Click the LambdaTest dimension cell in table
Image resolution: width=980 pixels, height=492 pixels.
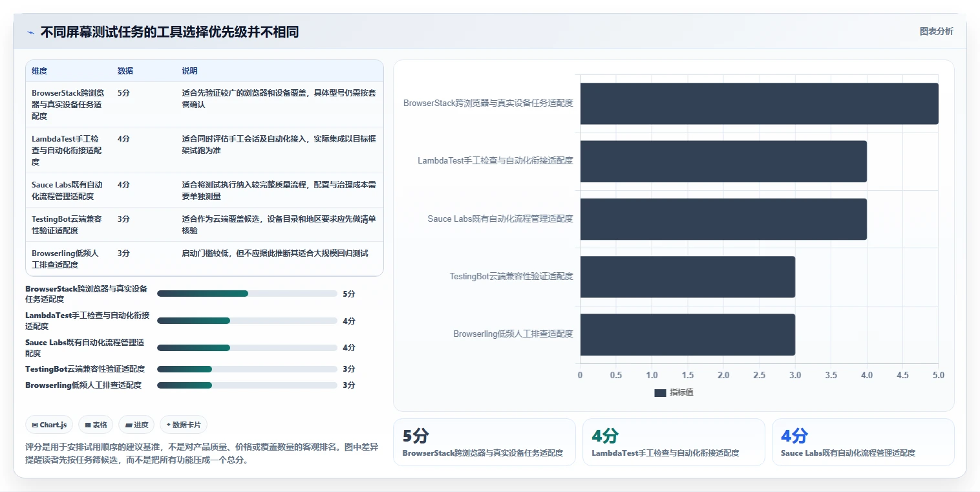68,151
